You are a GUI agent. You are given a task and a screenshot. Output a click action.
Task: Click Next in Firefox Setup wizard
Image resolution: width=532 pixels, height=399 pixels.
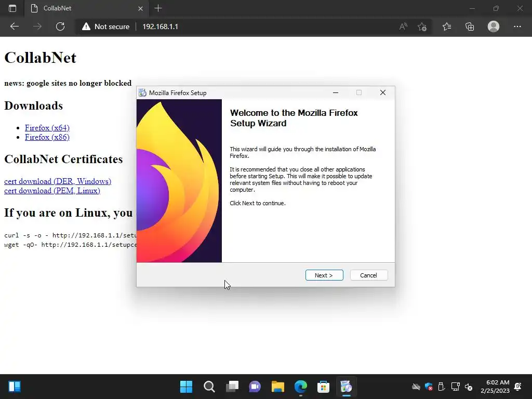[x=324, y=275]
